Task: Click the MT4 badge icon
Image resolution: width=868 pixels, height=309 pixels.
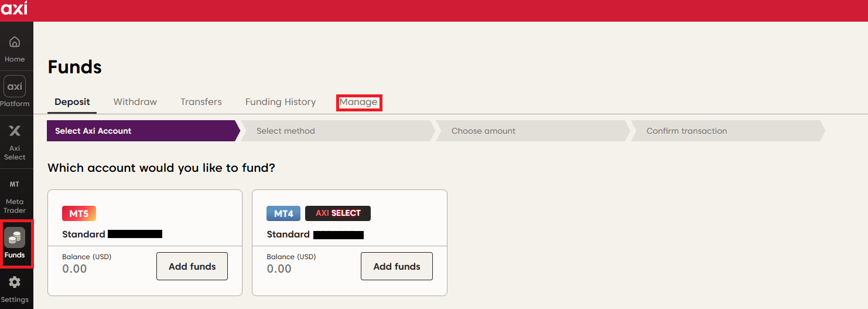Action: point(283,213)
